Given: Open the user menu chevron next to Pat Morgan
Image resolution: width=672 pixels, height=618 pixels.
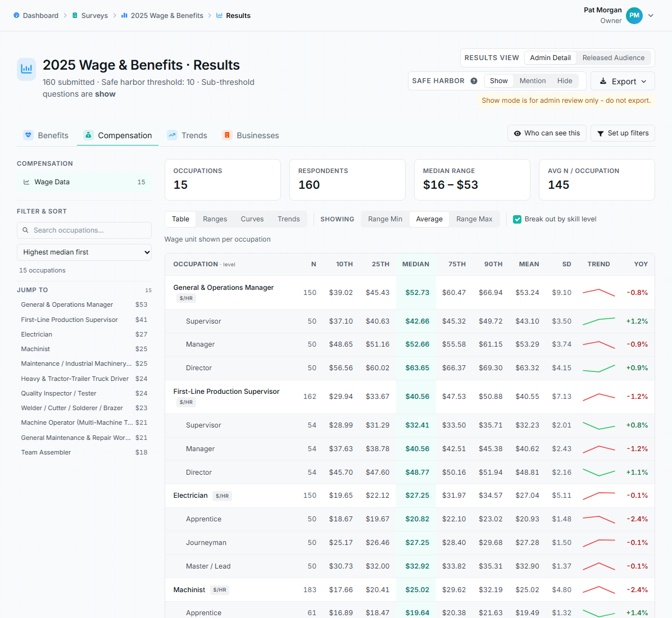Looking at the screenshot, I should tap(651, 15).
